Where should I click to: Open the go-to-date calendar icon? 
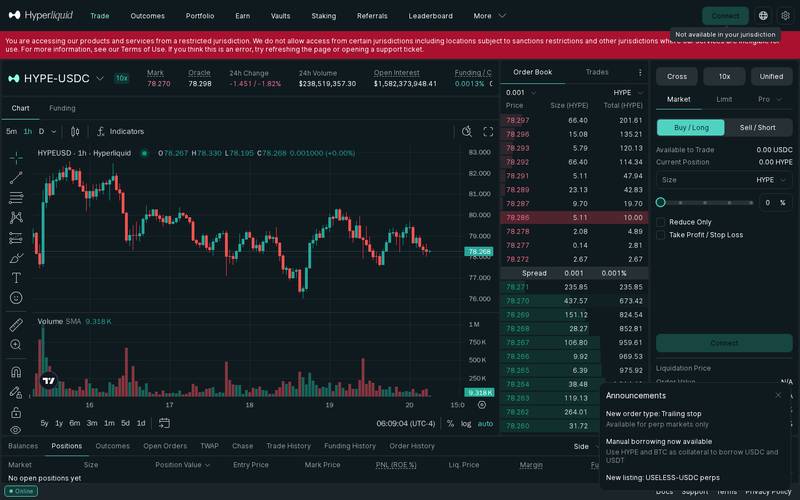pyautogui.click(x=164, y=423)
